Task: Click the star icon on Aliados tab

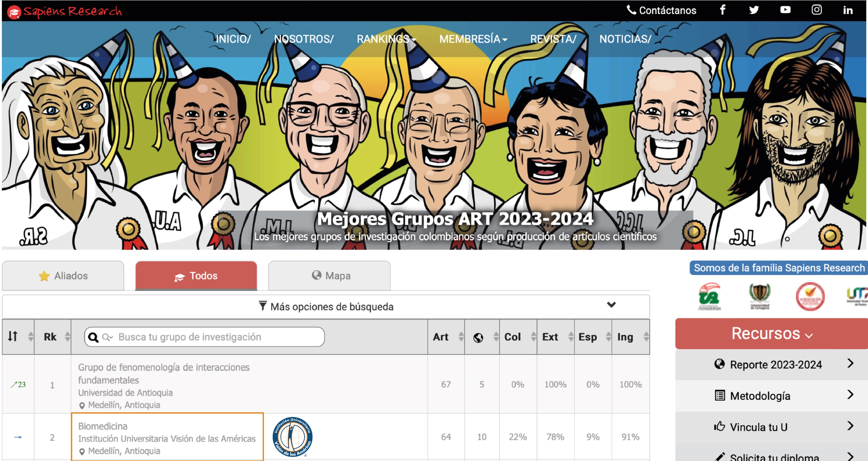Action: point(44,276)
